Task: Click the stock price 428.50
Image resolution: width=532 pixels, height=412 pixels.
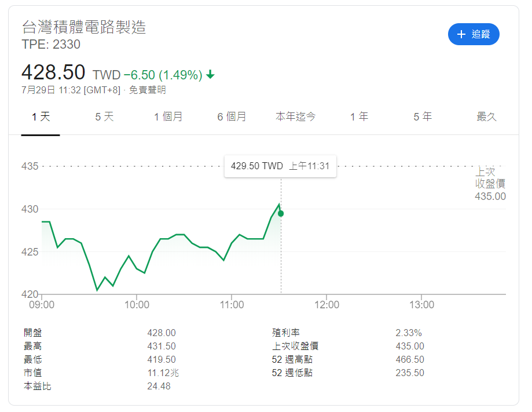Action: pos(53,72)
